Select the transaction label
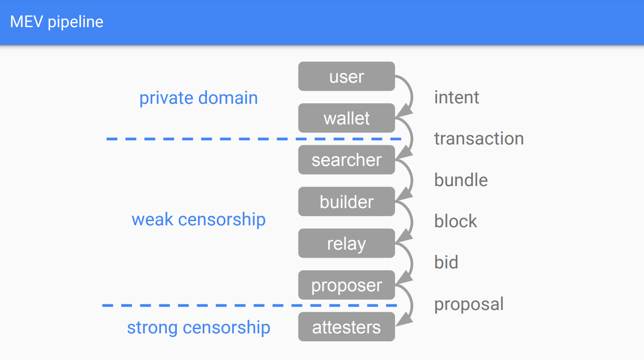The image size is (644, 360). [479, 138]
